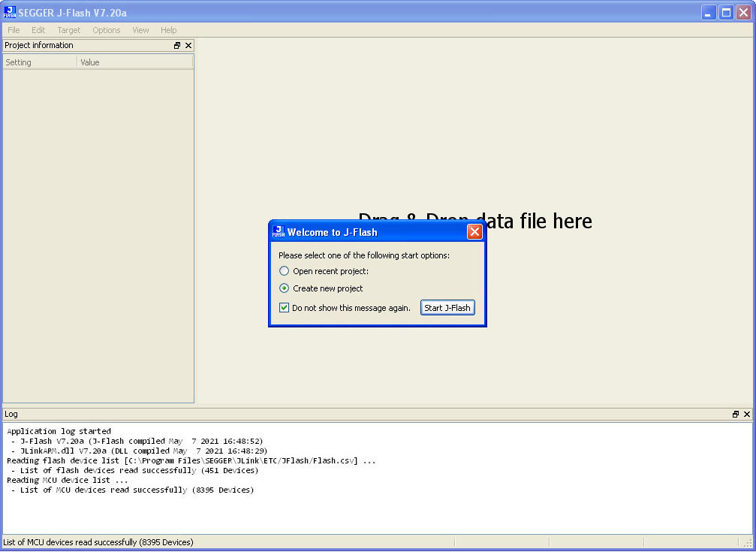The image size is (756, 552).
Task: Click the 'JLinkARM.dll V7.20a' log line
Action: pyautogui.click(x=140, y=451)
